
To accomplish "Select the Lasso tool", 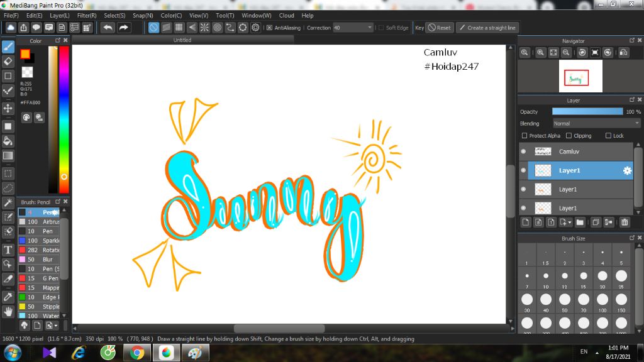I will pyautogui.click(x=8, y=189).
